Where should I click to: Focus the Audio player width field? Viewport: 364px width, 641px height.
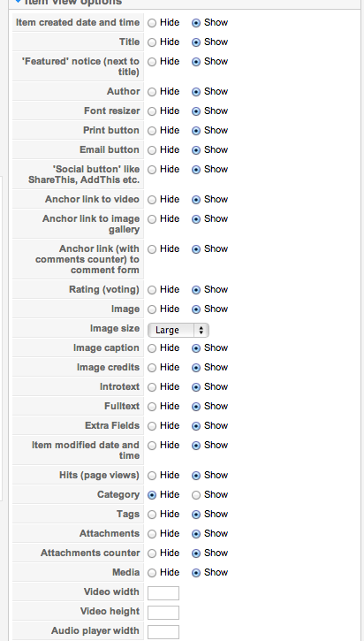(x=163, y=632)
